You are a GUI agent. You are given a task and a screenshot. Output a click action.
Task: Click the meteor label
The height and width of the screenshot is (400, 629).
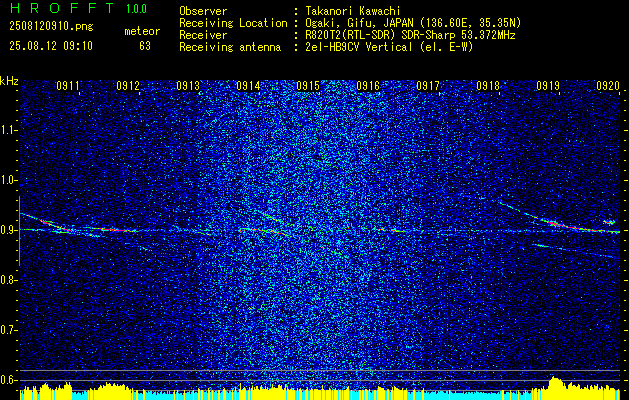coord(142,31)
